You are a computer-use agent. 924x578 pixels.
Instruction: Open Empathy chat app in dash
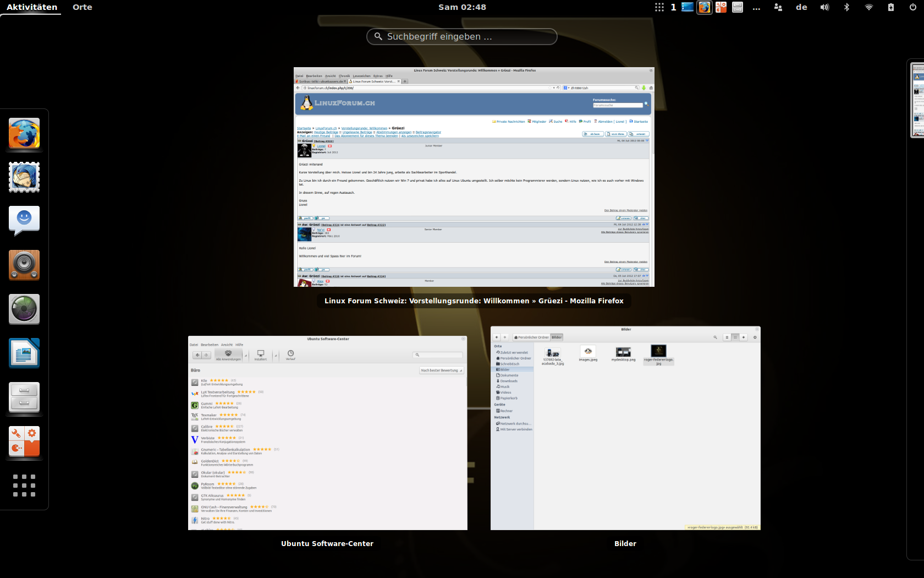(24, 221)
